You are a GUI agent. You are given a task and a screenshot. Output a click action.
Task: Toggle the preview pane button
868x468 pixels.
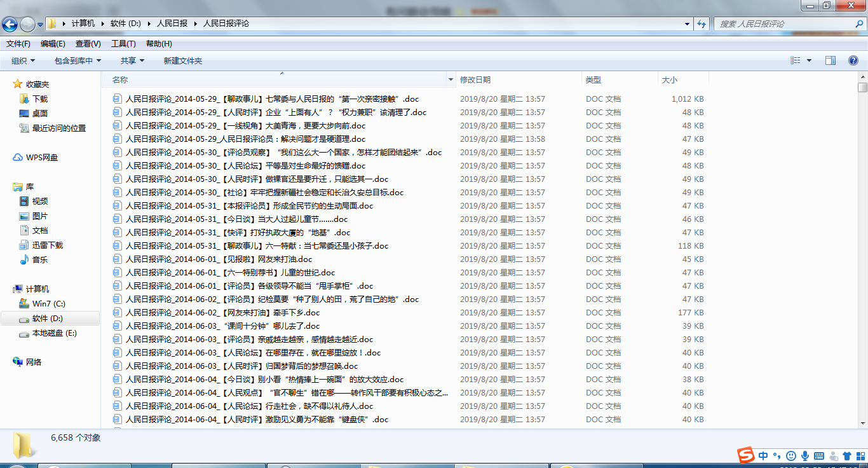[x=830, y=60]
